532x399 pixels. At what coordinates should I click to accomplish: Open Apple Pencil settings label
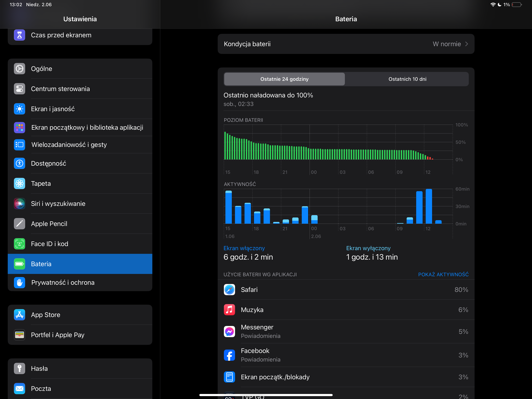click(49, 224)
